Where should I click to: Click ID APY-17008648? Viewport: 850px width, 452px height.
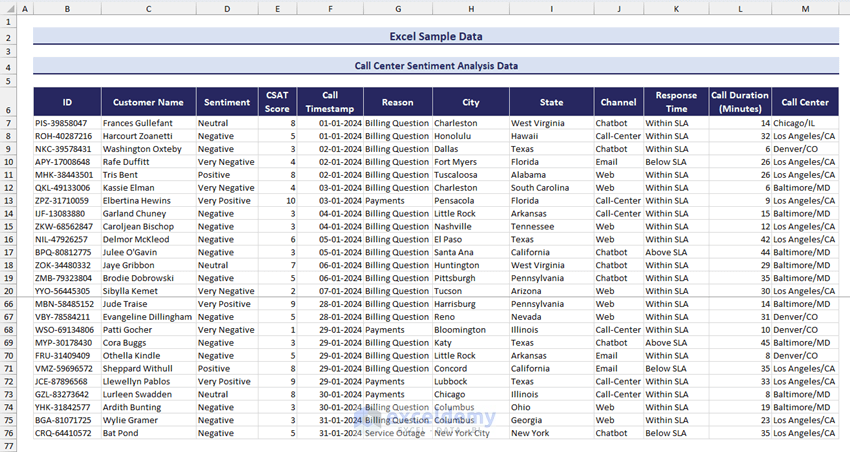point(67,162)
